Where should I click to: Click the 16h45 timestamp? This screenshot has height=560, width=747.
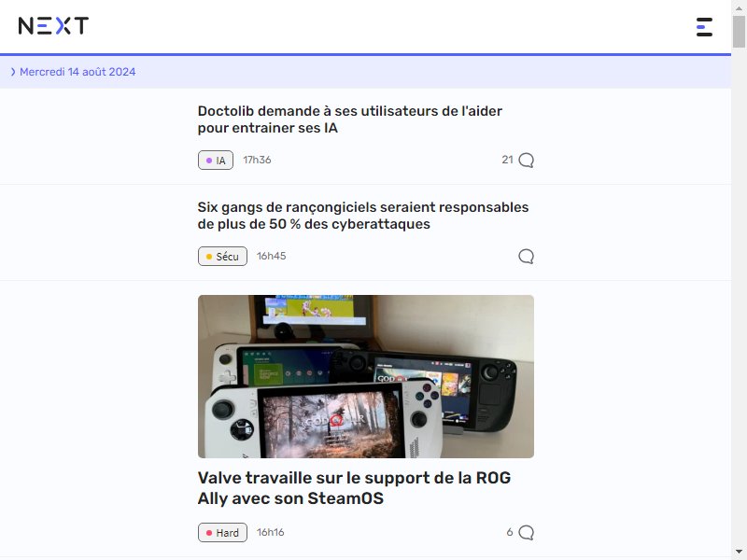[272, 256]
